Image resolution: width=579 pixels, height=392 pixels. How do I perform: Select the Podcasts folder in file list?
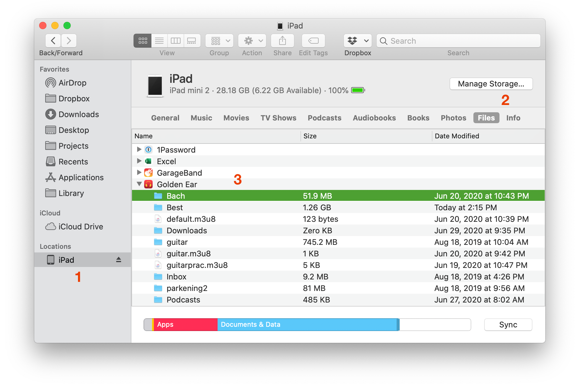[x=338, y=299]
